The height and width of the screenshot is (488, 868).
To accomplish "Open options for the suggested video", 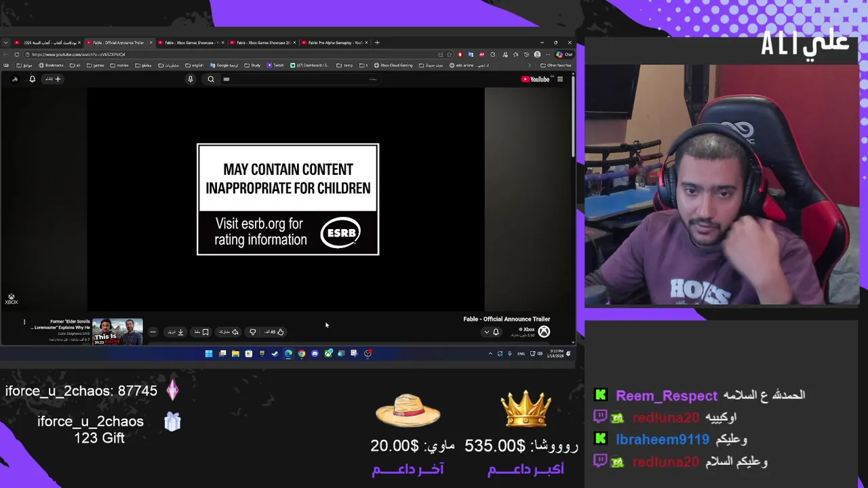I will pos(24,323).
